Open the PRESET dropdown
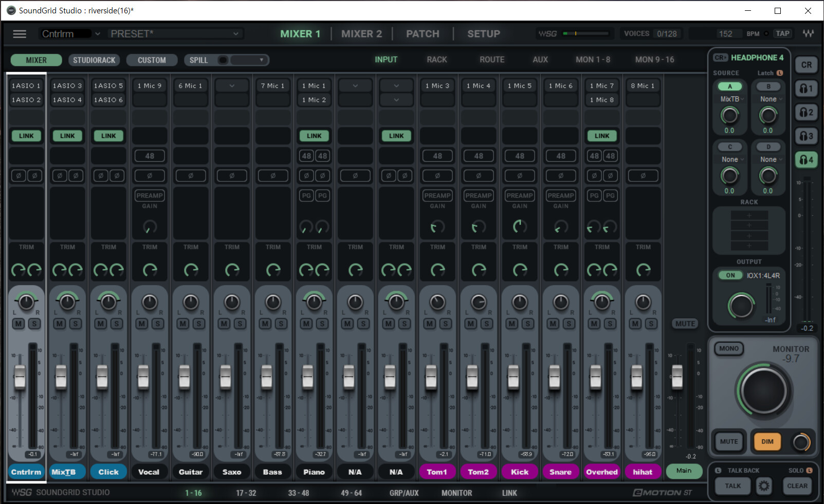This screenshot has width=824, height=504. coord(175,34)
